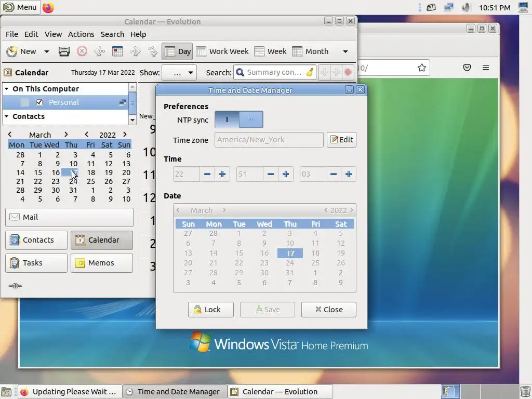
Task: Switch to Month view
Action: 311,51
